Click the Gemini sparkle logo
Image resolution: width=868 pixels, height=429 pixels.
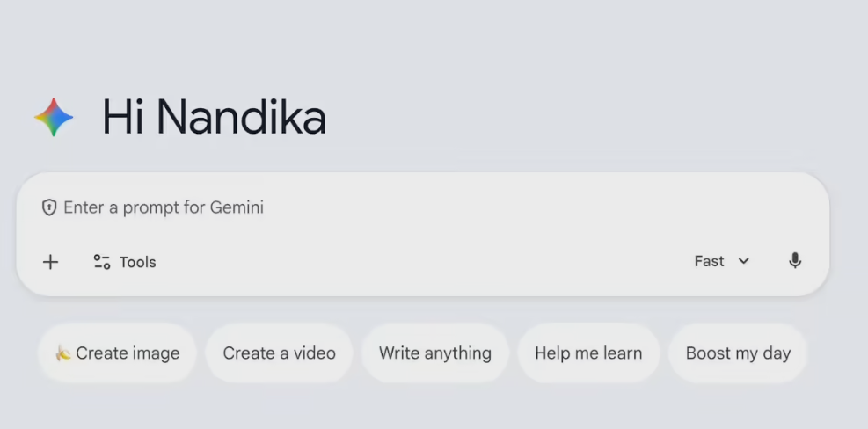pyautogui.click(x=54, y=117)
